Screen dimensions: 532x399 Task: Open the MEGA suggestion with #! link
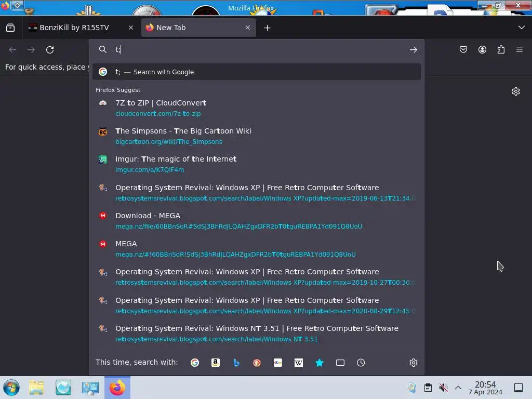[257, 249]
